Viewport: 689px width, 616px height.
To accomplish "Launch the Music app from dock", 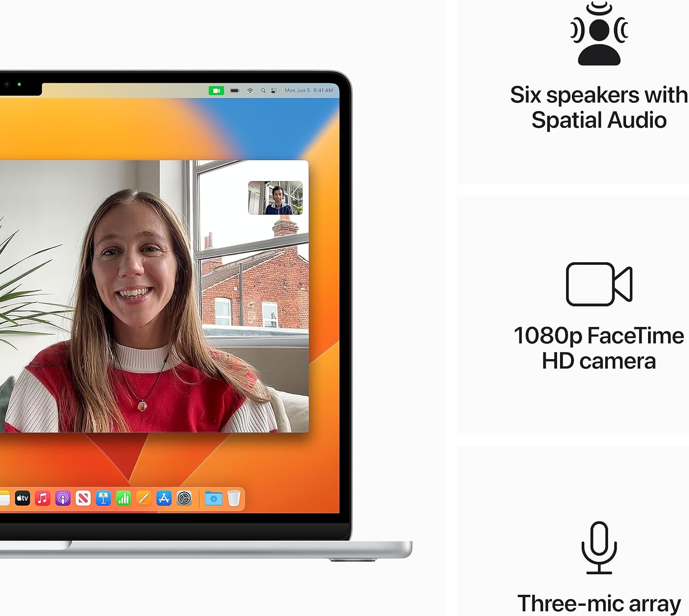I will click(43, 498).
